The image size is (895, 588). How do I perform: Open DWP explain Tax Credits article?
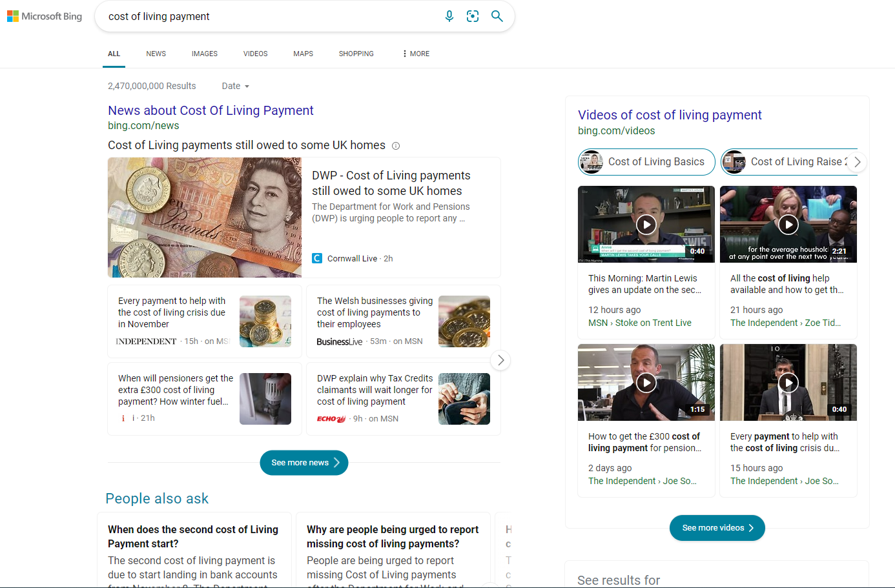click(375, 390)
